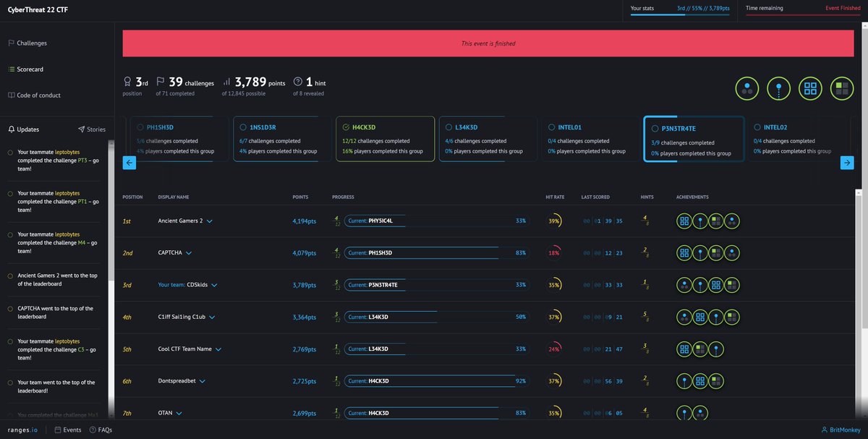This screenshot has height=439, width=868.
Task: Click the blue grid badge in Ancient Gamers 2 row
Action: pyautogui.click(x=684, y=221)
